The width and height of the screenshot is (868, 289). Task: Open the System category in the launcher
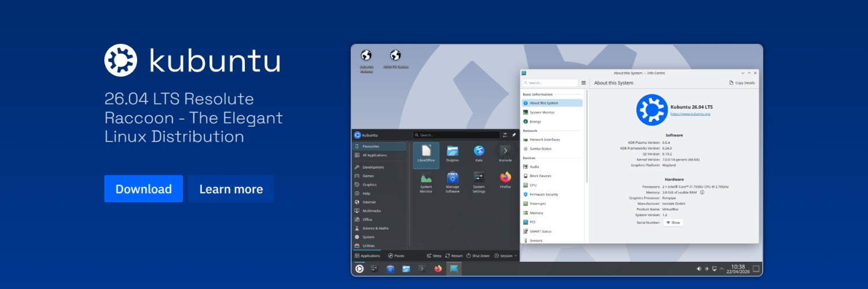pyautogui.click(x=379, y=237)
